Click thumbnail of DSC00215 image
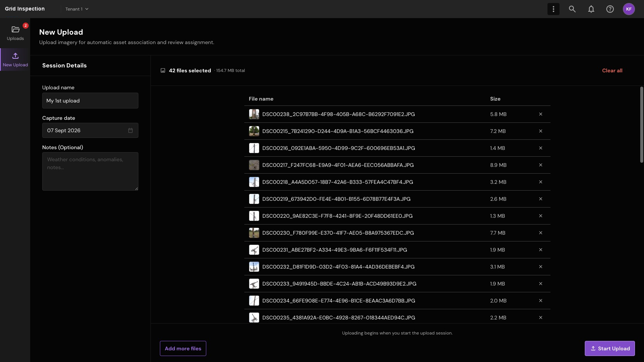This screenshot has height=362, width=644. [x=254, y=131]
